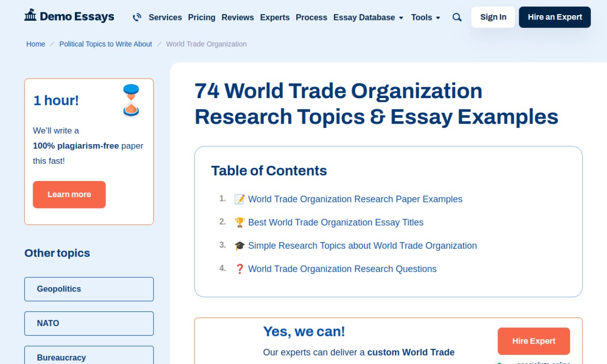The height and width of the screenshot is (364, 607).
Task: Click the hourglass illustration in promo card
Action: tap(131, 100)
